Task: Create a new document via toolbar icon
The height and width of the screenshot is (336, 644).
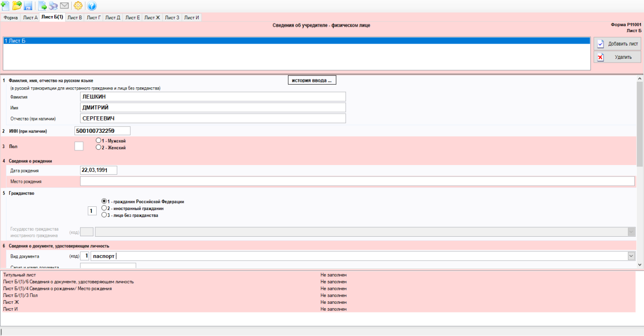Action: (6, 6)
